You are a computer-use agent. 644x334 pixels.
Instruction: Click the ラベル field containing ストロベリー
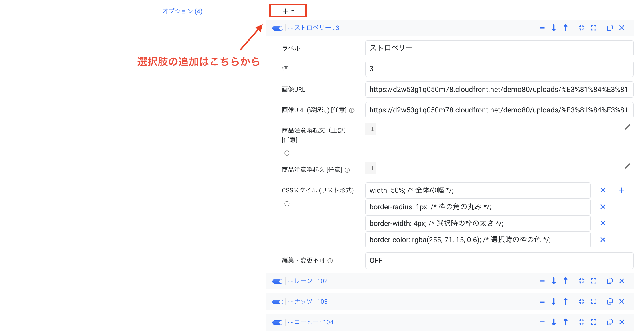(x=499, y=48)
